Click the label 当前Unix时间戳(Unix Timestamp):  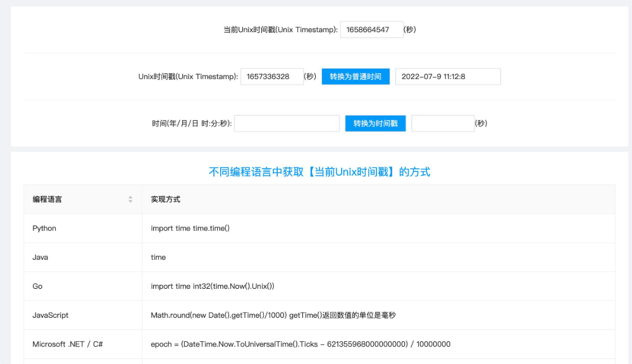[280, 30]
